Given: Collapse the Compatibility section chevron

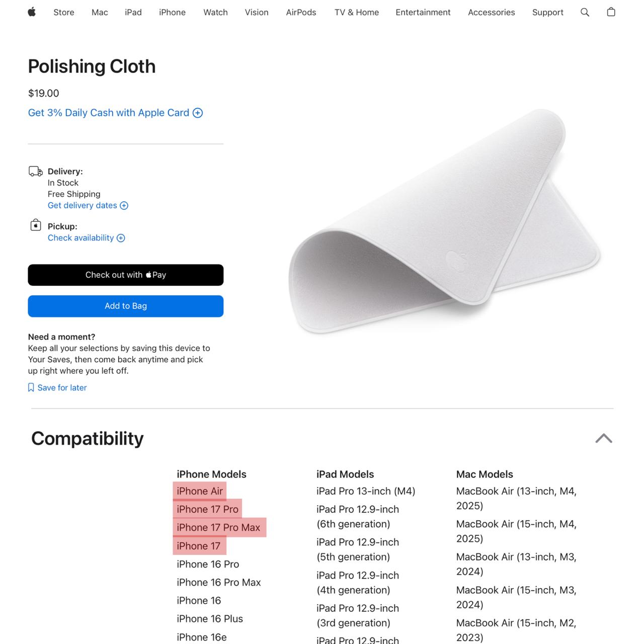Looking at the screenshot, I should click(x=604, y=438).
